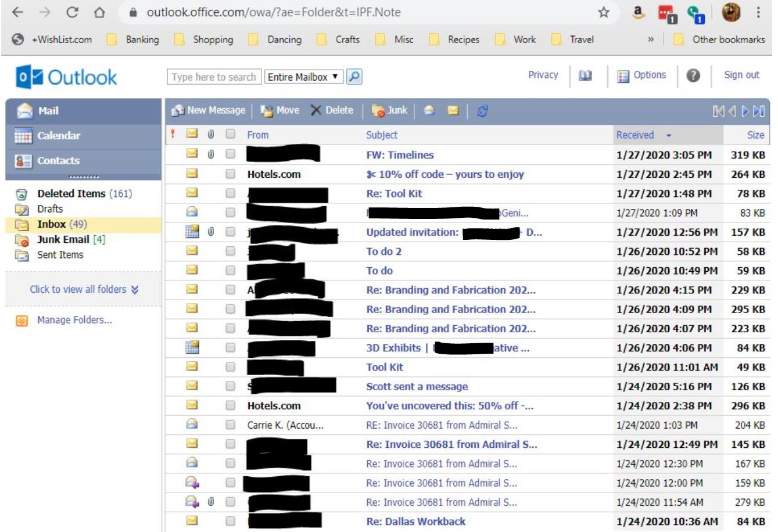Click the mark as unread closed-envelope icon
778x532 pixels.
[453, 110]
